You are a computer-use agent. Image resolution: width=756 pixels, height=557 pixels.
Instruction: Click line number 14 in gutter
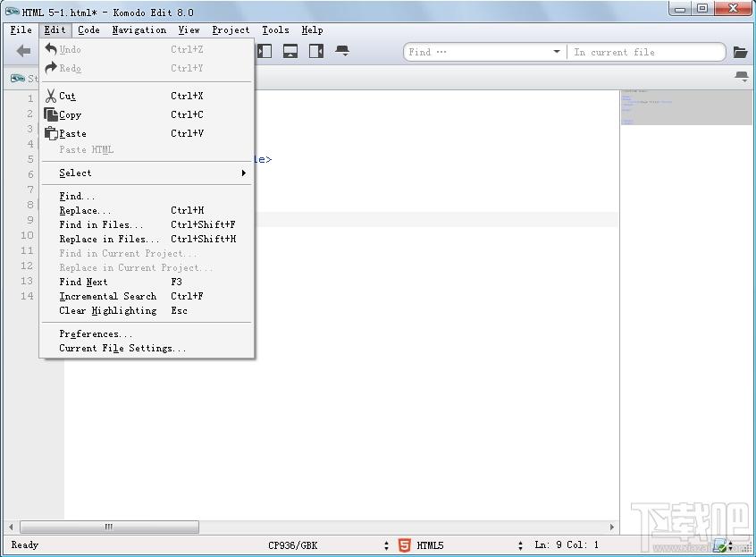point(27,296)
